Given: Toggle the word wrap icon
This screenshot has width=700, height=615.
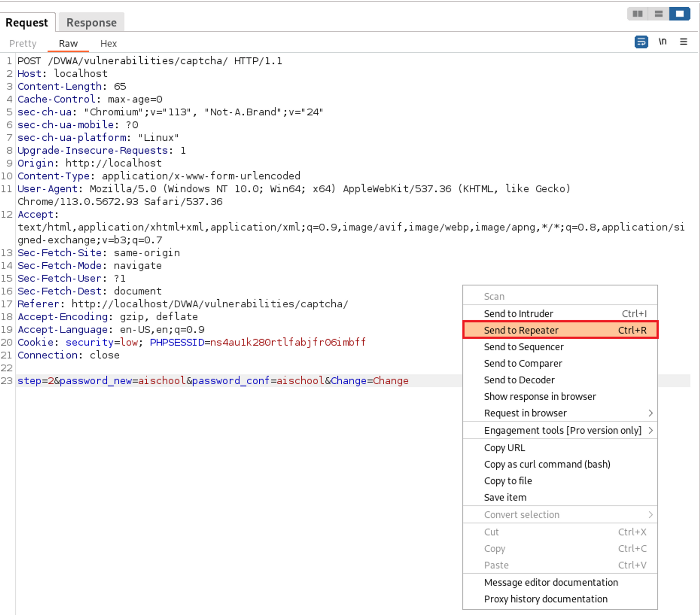Looking at the screenshot, I should point(641,42).
